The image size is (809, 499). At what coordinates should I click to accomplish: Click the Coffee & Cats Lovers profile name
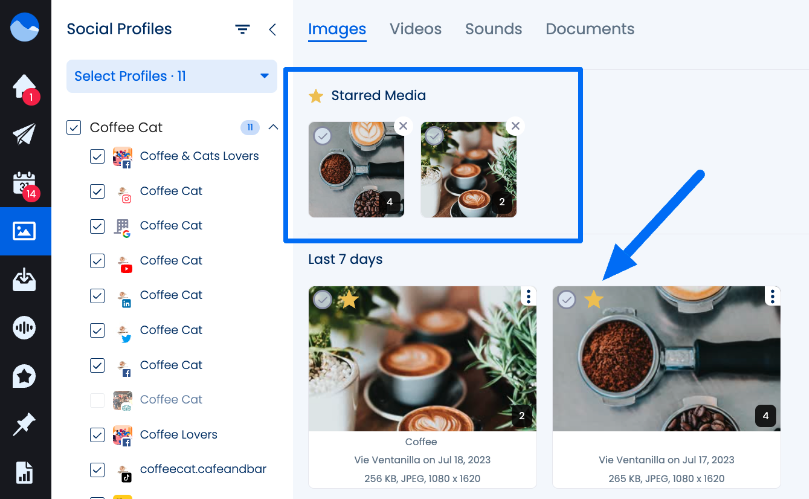coord(199,156)
